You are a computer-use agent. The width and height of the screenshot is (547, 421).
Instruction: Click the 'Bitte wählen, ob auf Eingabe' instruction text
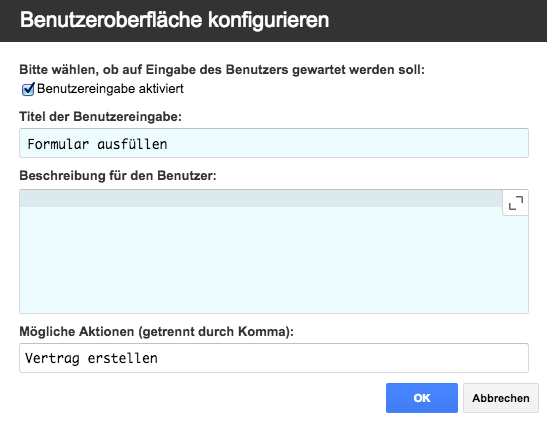pos(222,69)
